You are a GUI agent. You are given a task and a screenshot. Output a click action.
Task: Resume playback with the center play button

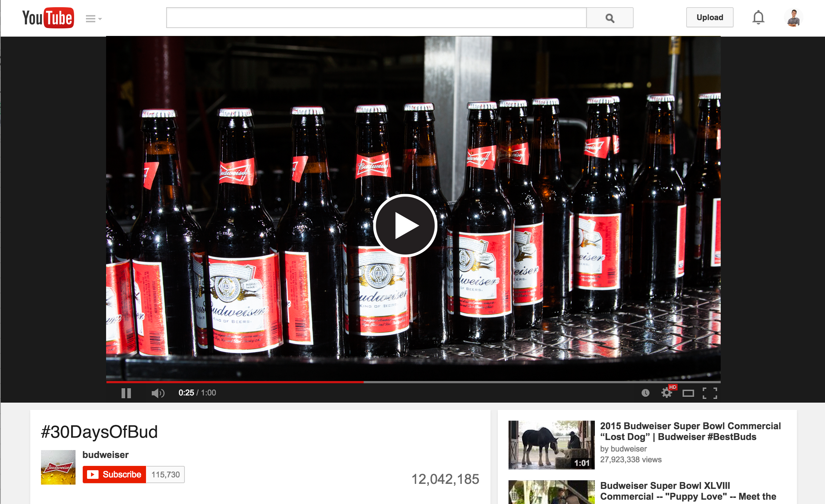pyautogui.click(x=406, y=225)
